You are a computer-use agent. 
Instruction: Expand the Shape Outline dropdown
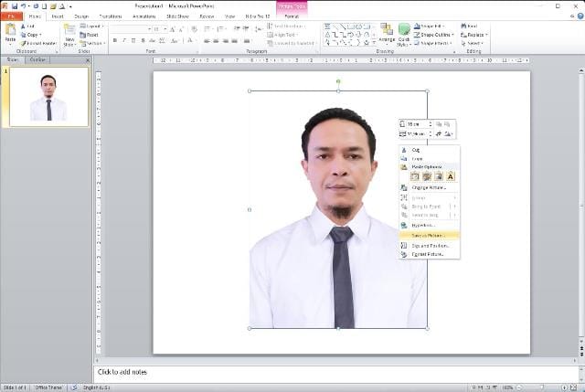pyautogui.click(x=439, y=35)
